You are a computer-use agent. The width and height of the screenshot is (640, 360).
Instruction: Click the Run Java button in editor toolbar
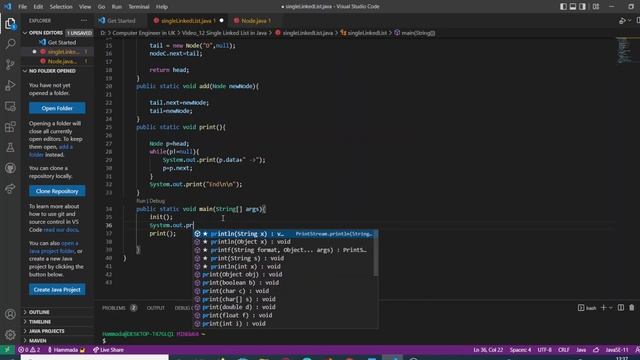coord(622,20)
